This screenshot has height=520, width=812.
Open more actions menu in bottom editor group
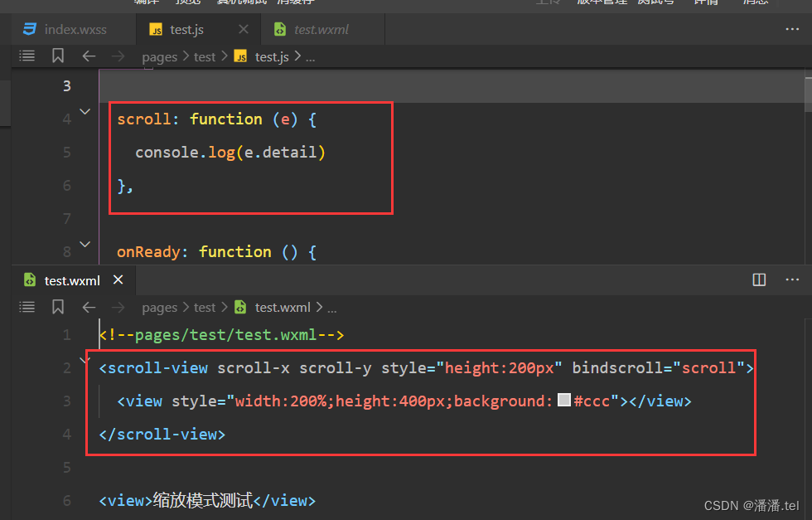(x=792, y=280)
